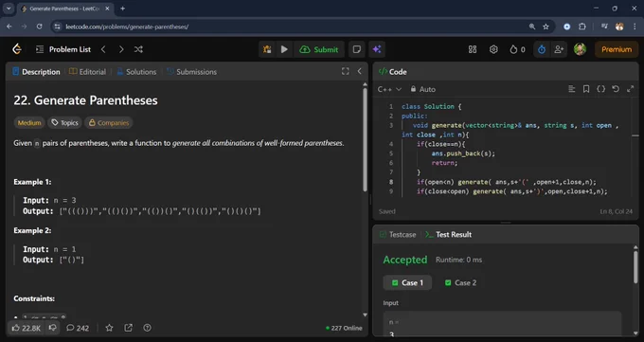
Task: Click the Accepted result text
Action: (405, 260)
